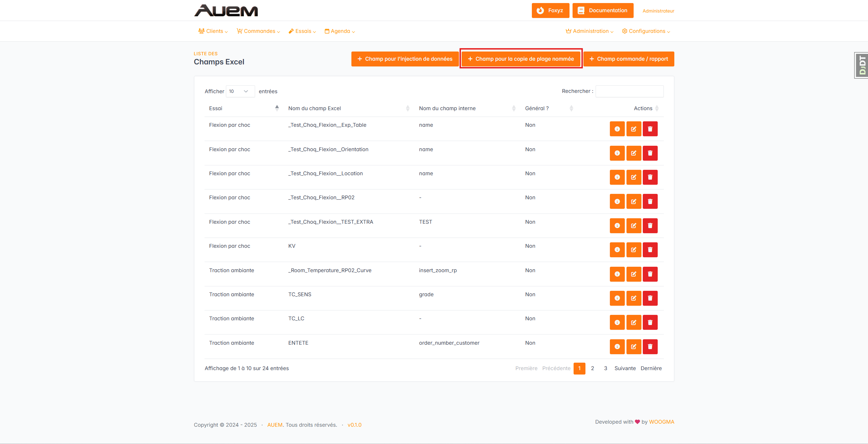Open info for the KV field
This screenshot has width=868, height=444.
tap(617, 250)
